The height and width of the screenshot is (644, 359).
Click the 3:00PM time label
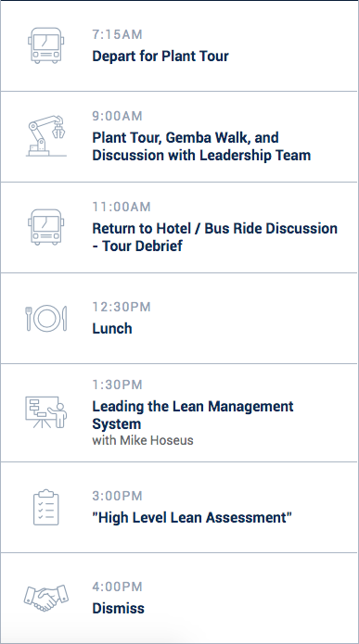point(117,496)
